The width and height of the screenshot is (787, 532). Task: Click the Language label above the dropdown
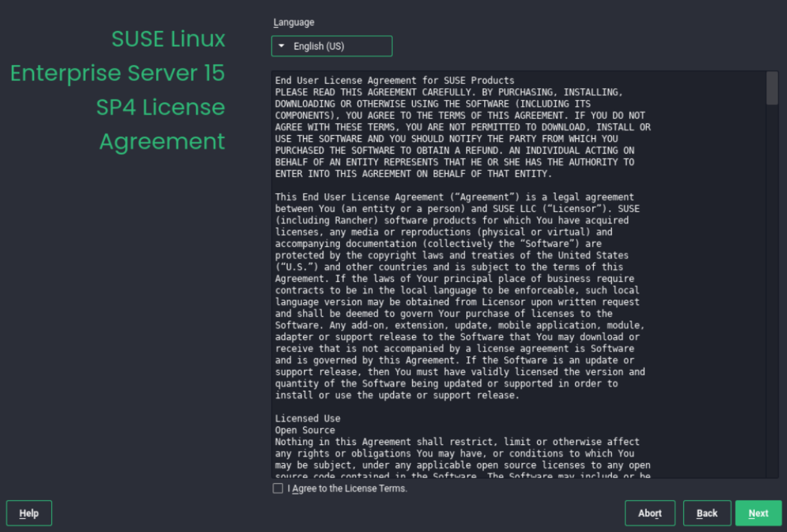point(294,23)
